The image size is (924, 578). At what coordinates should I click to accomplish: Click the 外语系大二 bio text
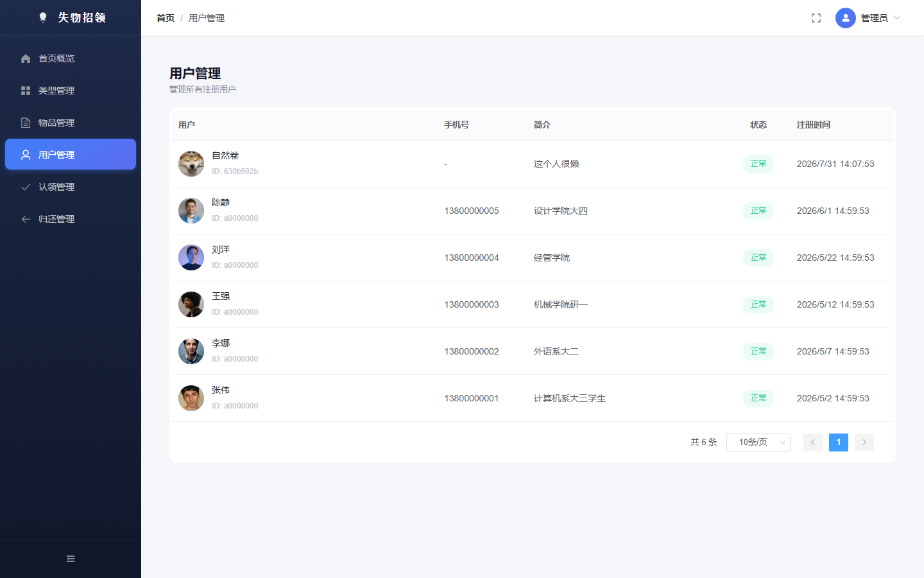click(x=556, y=351)
